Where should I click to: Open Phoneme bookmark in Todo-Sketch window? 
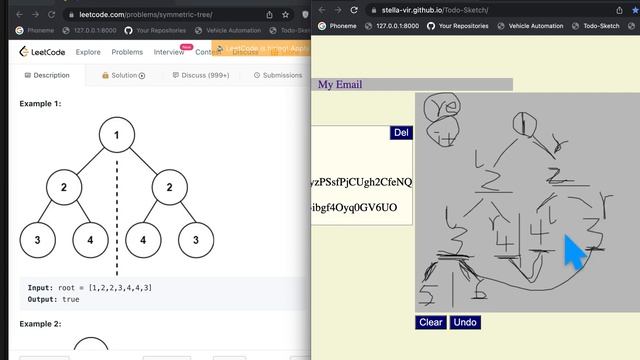337,26
